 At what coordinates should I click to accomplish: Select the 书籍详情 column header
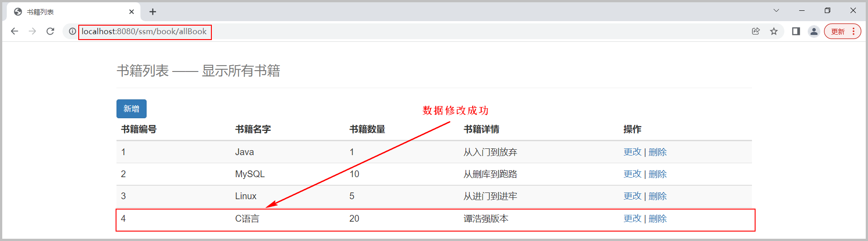pyautogui.click(x=481, y=129)
